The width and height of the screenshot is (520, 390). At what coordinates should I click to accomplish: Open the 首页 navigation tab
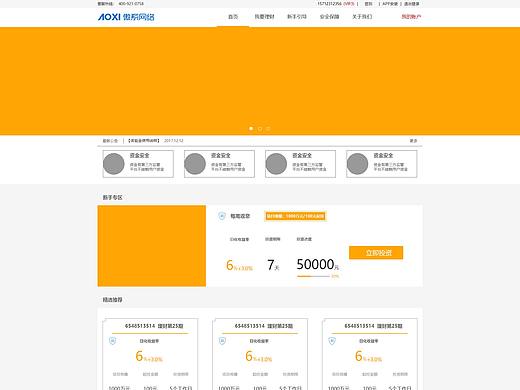click(x=233, y=17)
